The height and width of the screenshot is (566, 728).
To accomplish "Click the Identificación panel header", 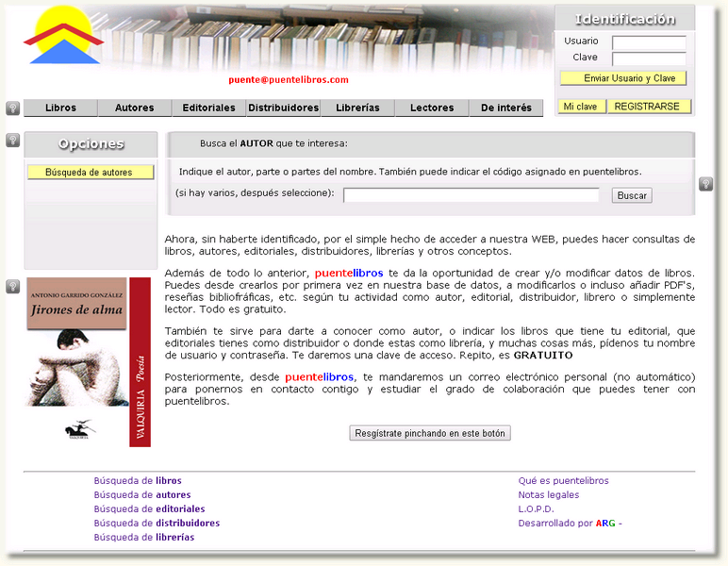I will [x=625, y=19].
